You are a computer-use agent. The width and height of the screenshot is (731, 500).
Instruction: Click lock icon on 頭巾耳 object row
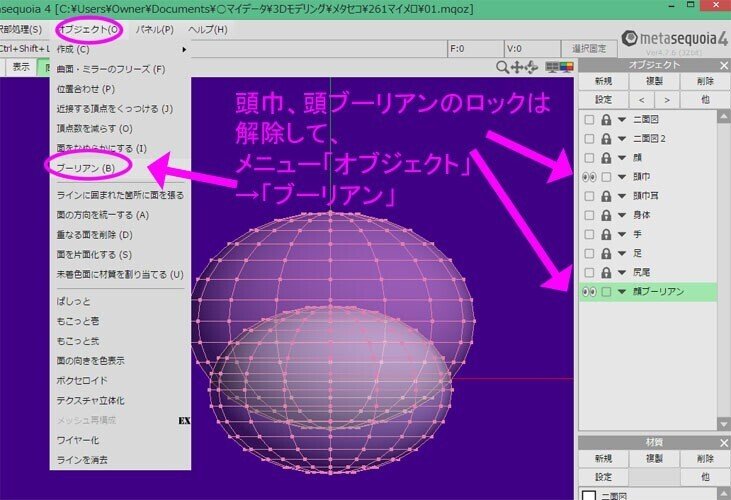[x=606, y=196]
